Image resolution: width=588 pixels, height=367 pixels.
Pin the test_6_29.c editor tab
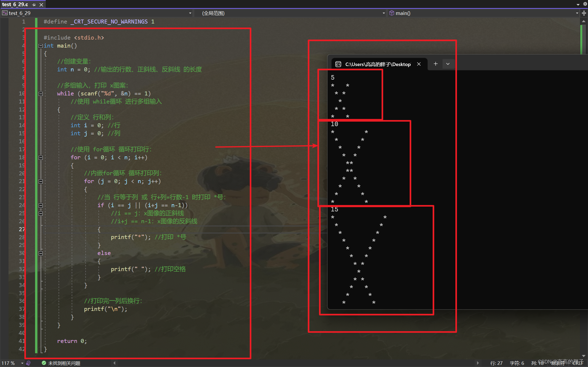coord(34,5)
